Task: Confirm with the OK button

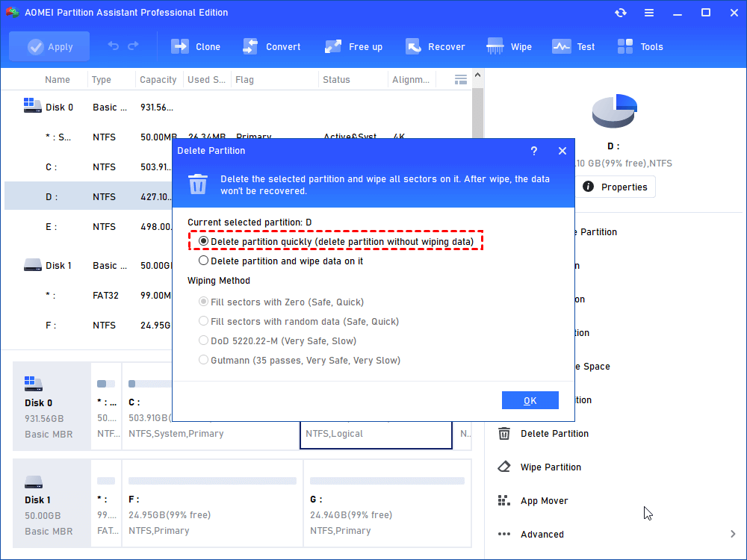Action: 530,400
